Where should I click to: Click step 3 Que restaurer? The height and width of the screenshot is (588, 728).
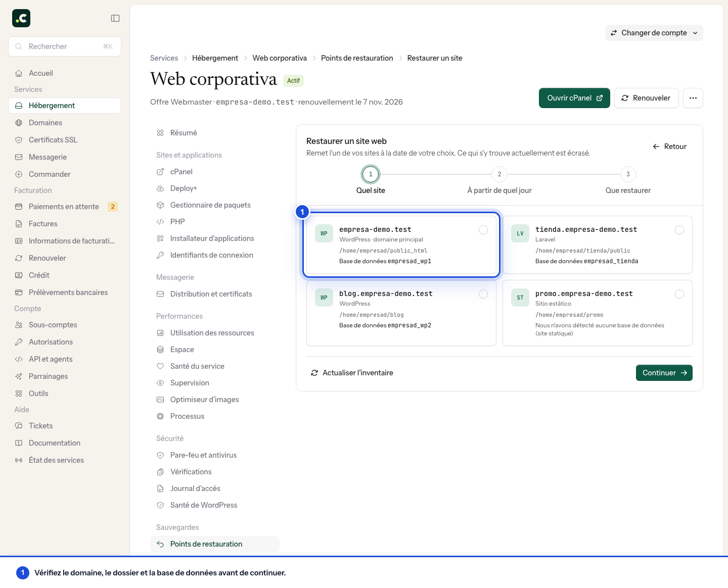click(x=628, y=181)
